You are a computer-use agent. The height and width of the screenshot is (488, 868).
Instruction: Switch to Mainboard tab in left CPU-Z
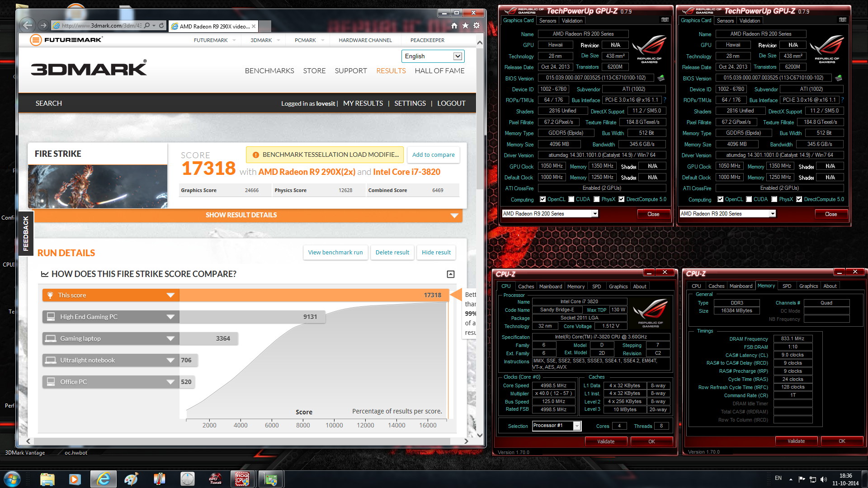[551, 286]
